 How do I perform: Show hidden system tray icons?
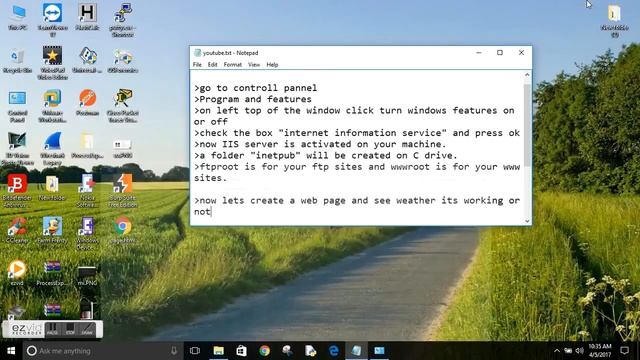[557, 351]
